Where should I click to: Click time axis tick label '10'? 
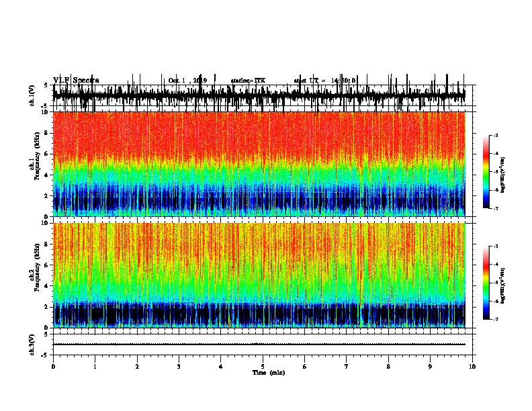pos(472,367)
